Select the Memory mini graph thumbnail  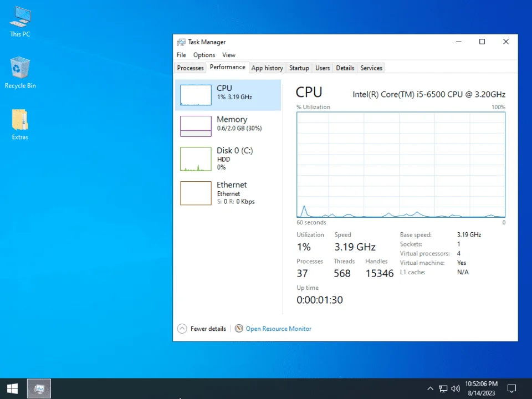tap(196, 126)
